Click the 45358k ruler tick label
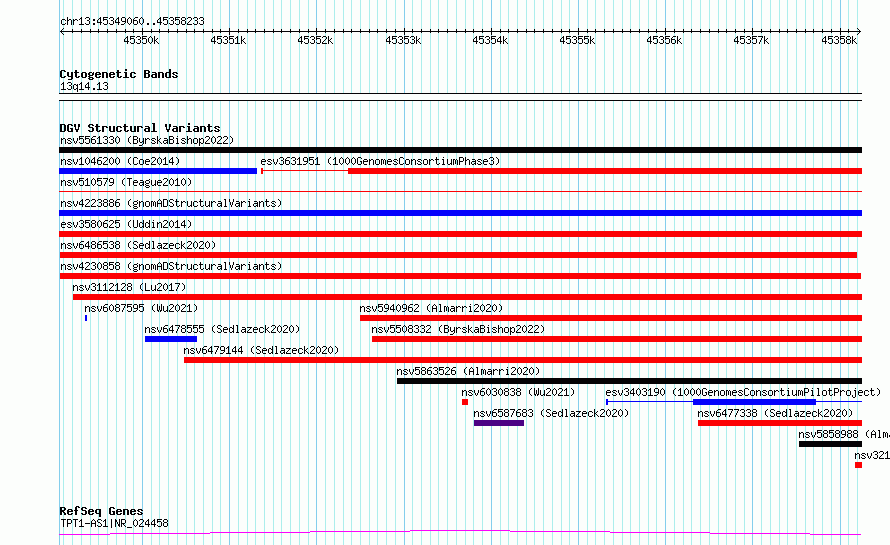Image resolution: width=890 pixels, height=545 pixels. tap(839, 40)
